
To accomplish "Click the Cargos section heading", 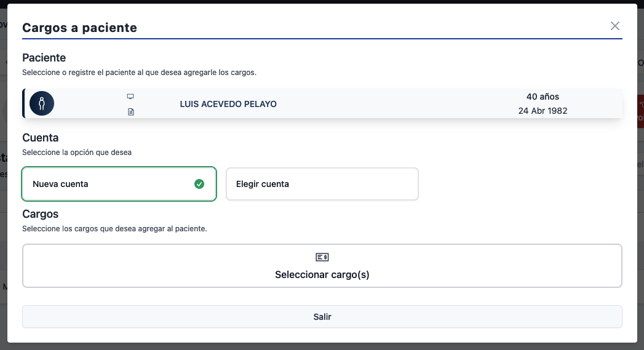I will click(x=40, y=214).
